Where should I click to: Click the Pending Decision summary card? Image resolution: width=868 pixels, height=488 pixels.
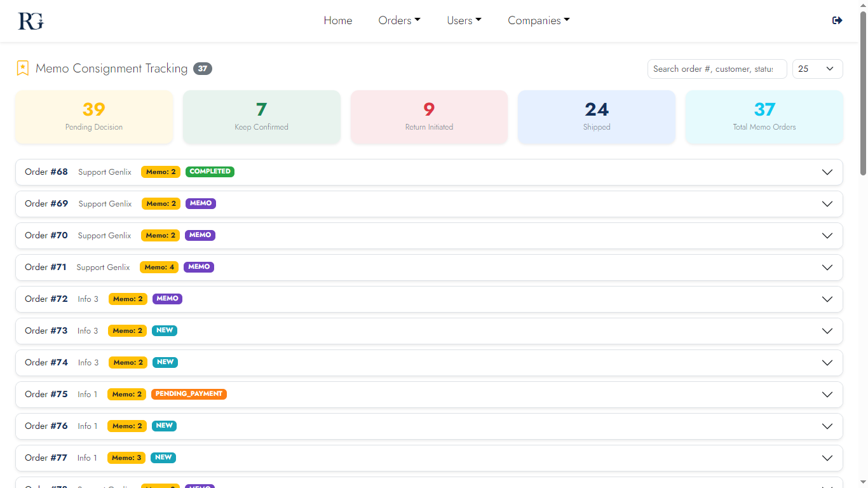point(94,117)
